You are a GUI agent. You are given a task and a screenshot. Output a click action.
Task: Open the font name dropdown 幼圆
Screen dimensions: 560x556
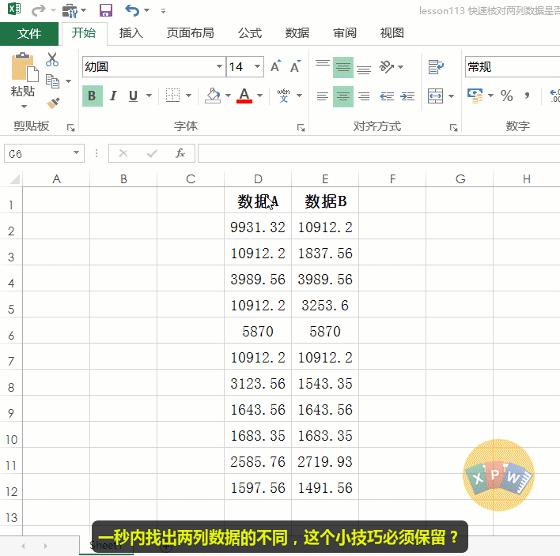[x=219, y=67]
